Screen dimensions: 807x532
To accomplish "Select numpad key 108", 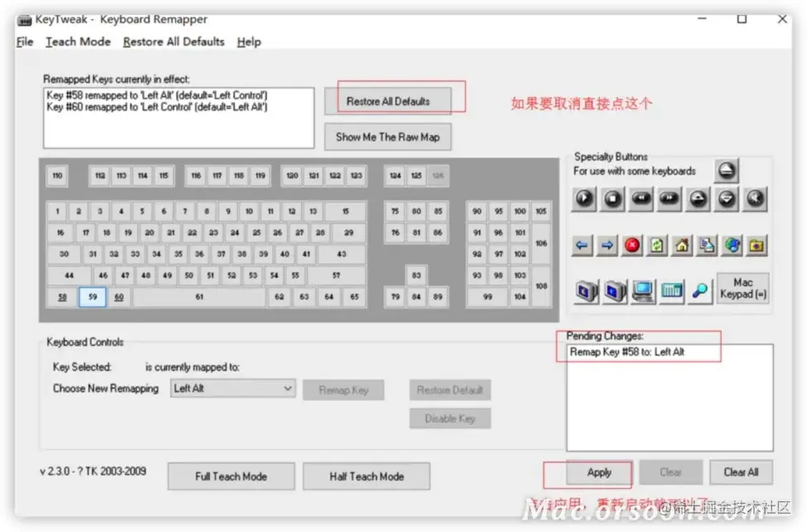I will click(x=541, y=286).
